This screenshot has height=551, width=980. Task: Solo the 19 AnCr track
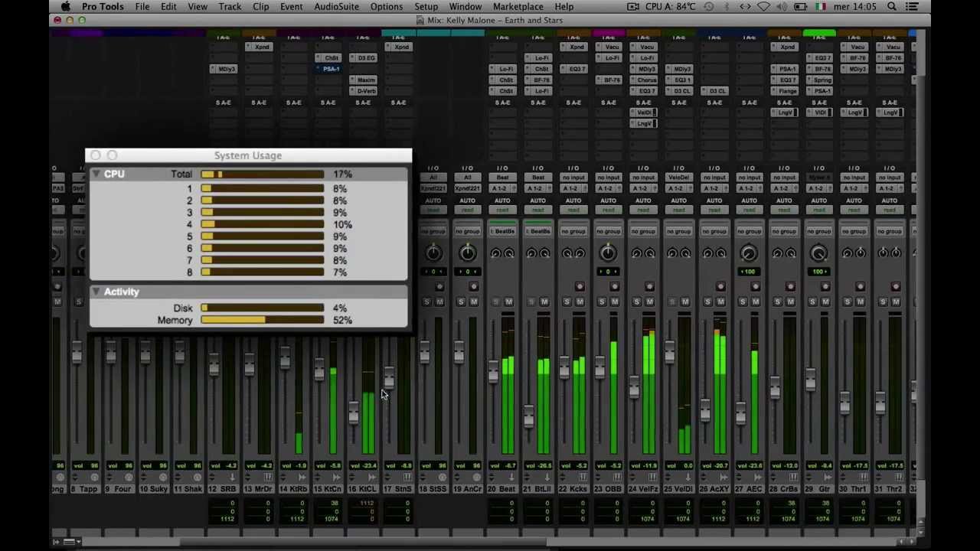[461, 302]
